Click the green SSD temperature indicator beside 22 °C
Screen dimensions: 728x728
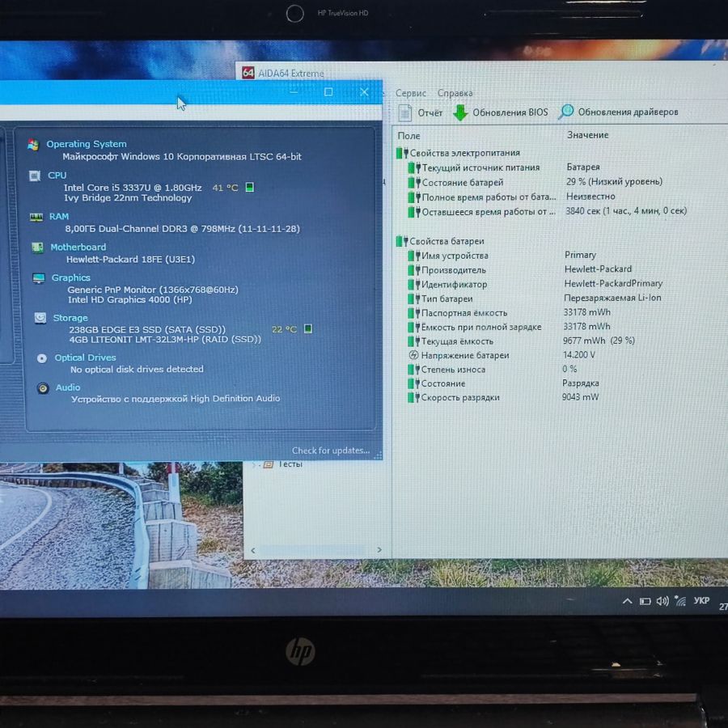tap(307, 328)
